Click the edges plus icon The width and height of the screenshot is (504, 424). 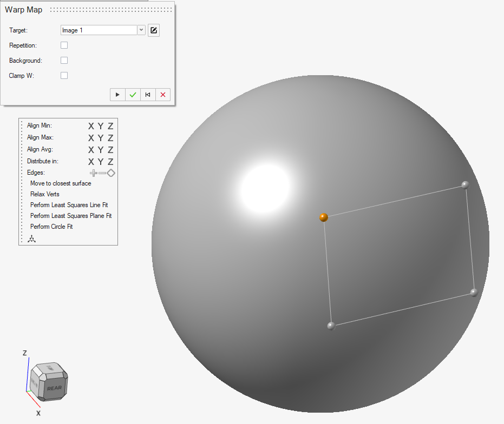tap(94, 173)
